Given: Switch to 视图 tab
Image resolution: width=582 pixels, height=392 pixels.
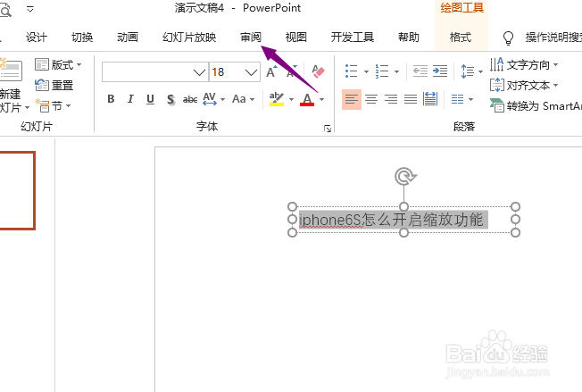Looking at the screenshot, I should click(295, 38).
